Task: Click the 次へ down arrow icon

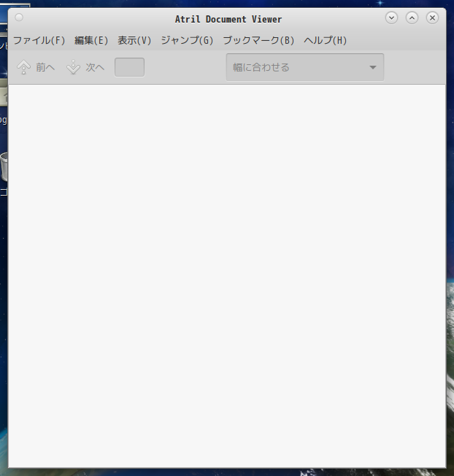Action: tap(74, 67)
